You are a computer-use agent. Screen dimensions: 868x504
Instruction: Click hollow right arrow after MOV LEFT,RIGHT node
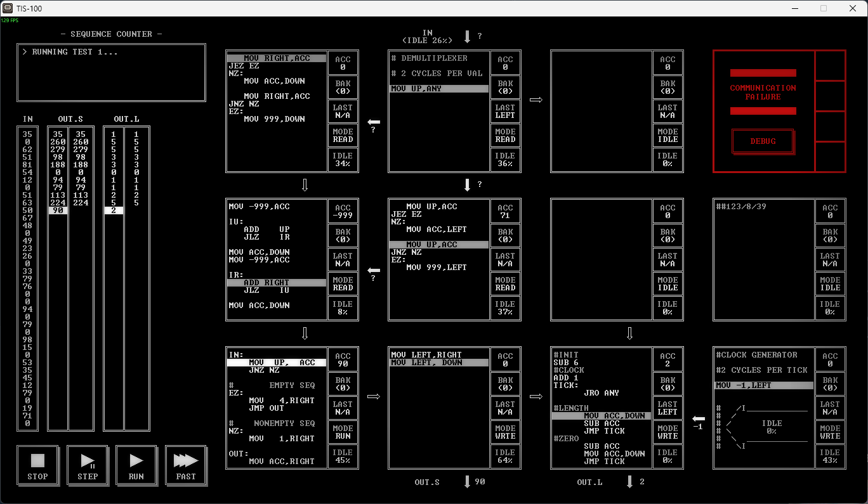(536, 396)
